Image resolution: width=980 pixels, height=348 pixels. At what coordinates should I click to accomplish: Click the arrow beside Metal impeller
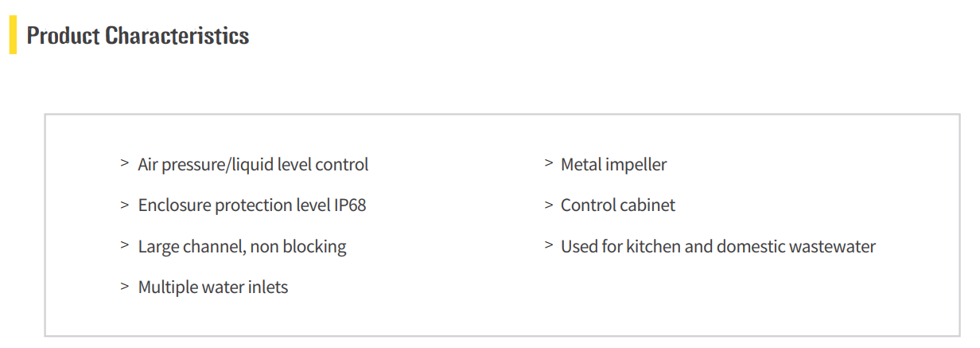click(548, 163)
